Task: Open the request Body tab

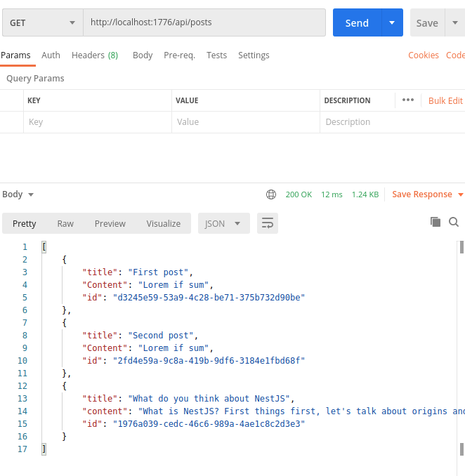Action: pyautogui.click(x=143, y=55)
